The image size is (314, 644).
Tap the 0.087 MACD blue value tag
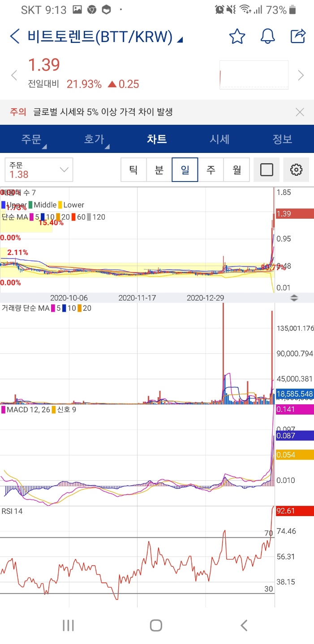(x=295, y=435)
